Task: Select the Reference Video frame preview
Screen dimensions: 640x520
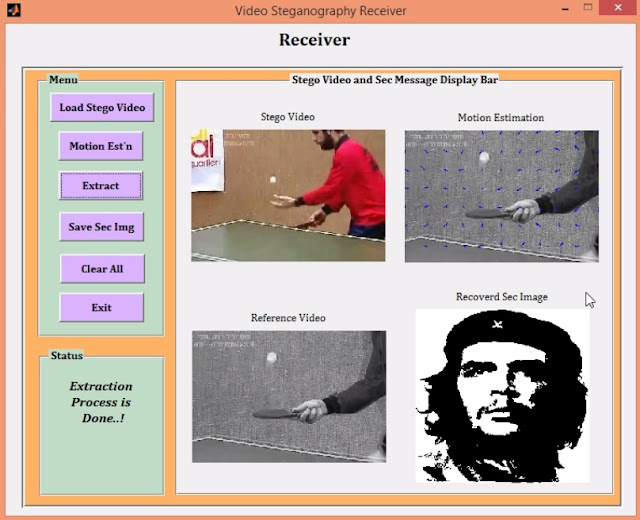Action: coord(289,396)
